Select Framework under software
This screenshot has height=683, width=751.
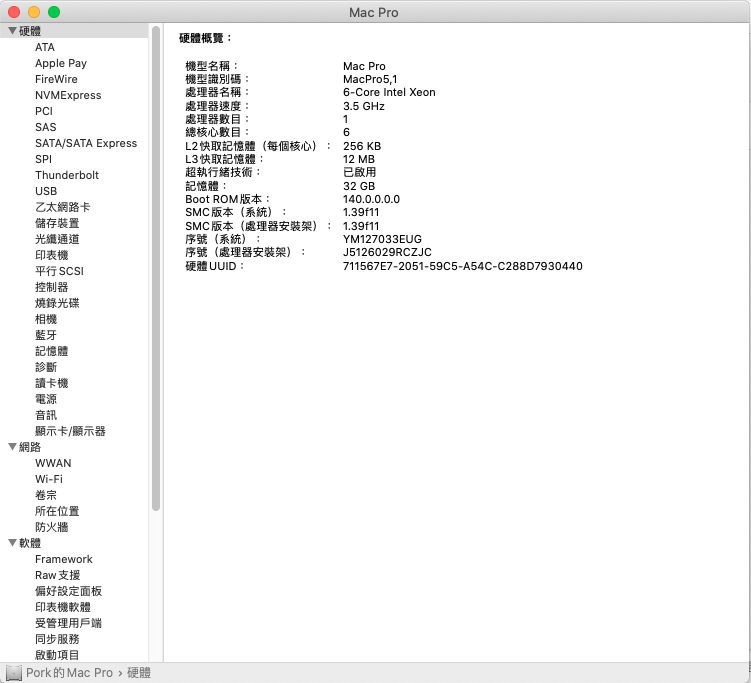(x=64, y=559)
